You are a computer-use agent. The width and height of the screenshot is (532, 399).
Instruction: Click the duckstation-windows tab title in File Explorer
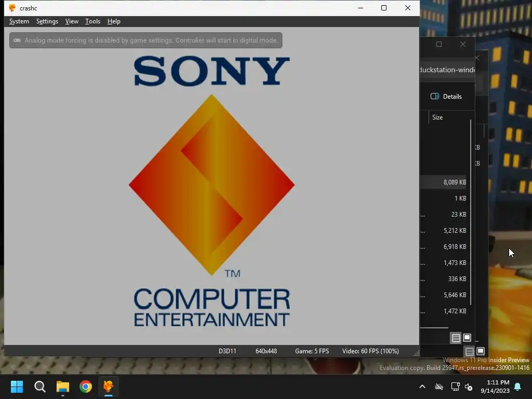(x=447, y=70)
